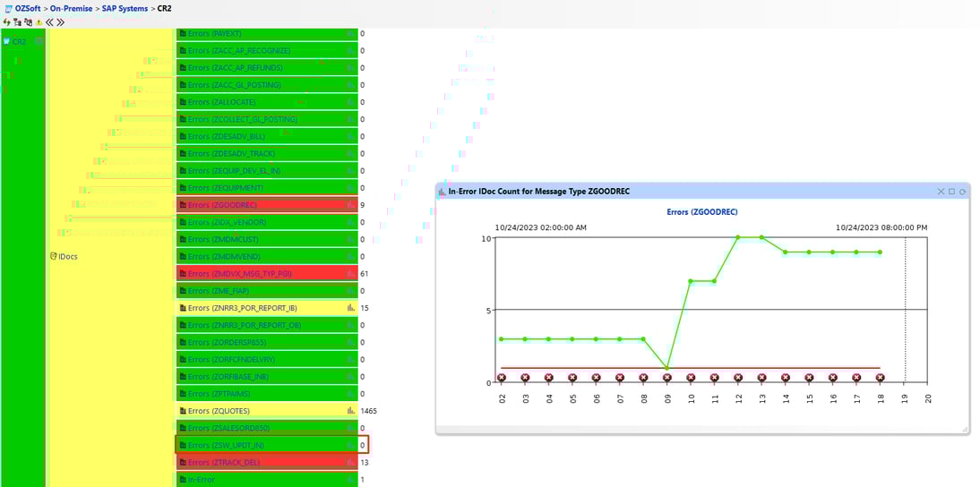Select Errors (ZNRR3_POR_REPORT_OB) row
Image resolution: width=980 pixels, height=487 pixels.
coord(267,325)
